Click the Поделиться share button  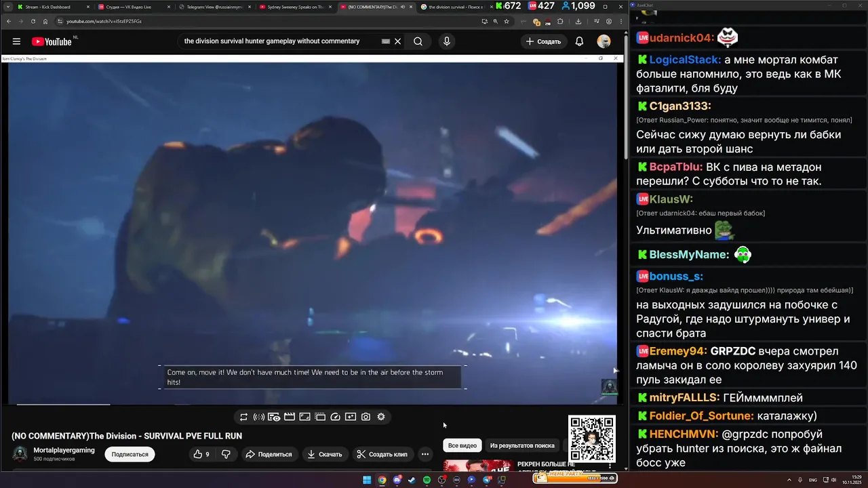[x=269, y=454]
